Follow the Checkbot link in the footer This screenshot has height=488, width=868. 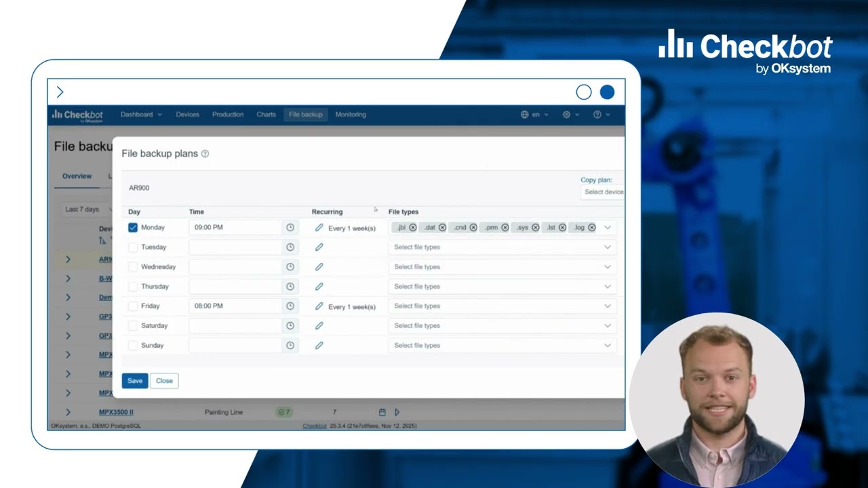(x=315, y=426)
